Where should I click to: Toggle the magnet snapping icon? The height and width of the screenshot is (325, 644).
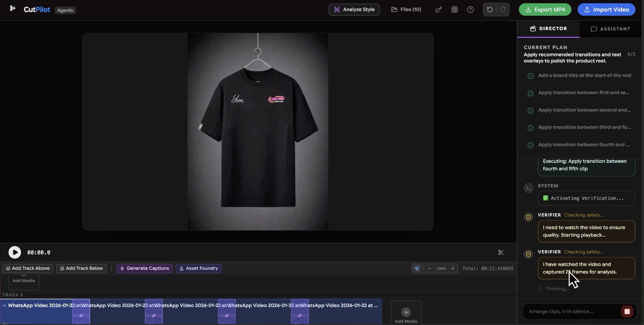click(x=417, y=268)
